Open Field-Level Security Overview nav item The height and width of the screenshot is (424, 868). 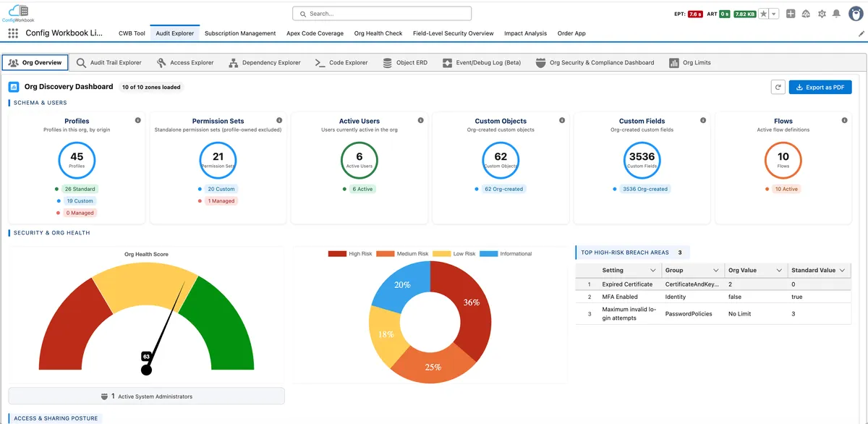pyautogui.click(x=453, y=33)
